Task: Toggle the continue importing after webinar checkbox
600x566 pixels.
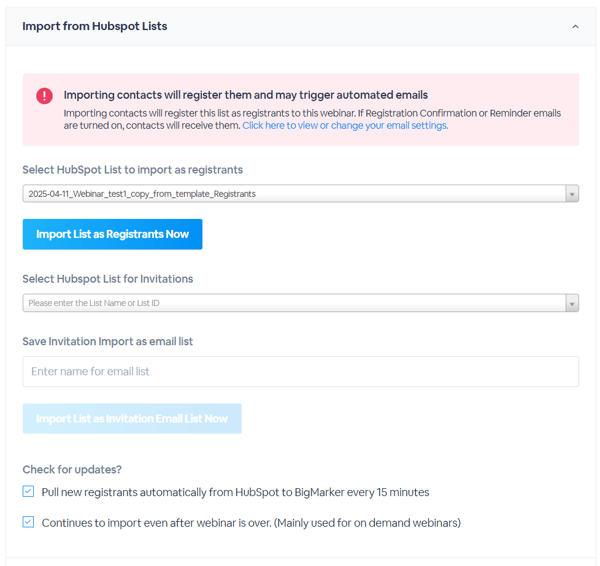Action: pos(28,522)
